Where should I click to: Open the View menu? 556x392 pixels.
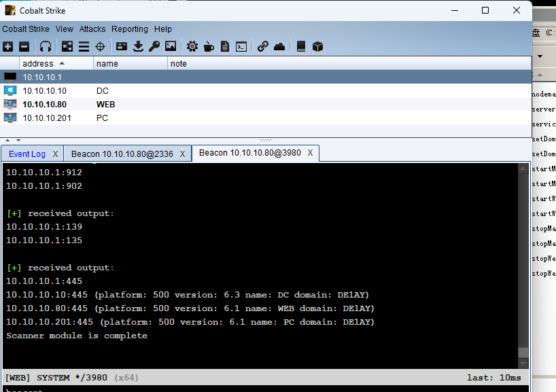[64, 29]
